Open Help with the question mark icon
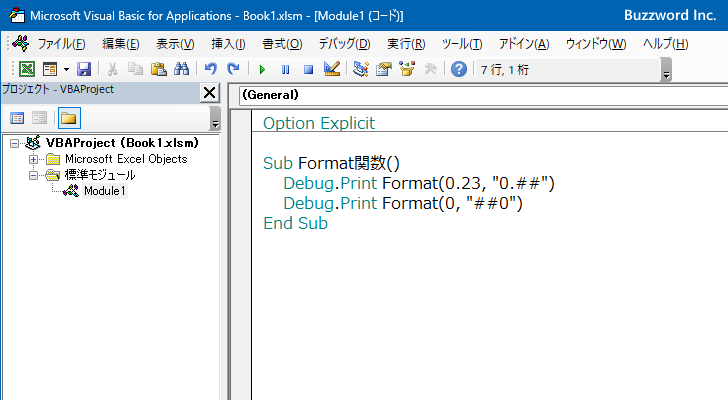Viewport: 728px width, 400px height. [x=459, y=70]
